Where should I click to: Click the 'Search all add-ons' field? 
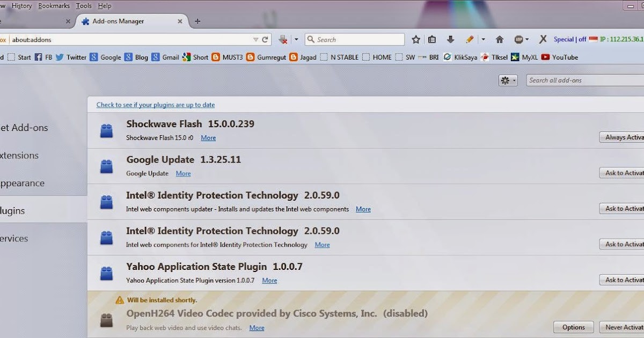click(585, 80)
